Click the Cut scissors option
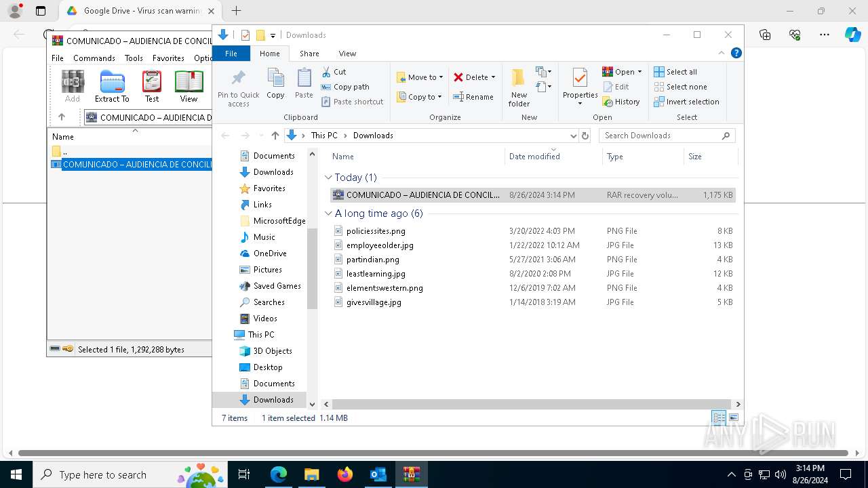The width and height of the screenshot is (868, 488). point(334,72)
